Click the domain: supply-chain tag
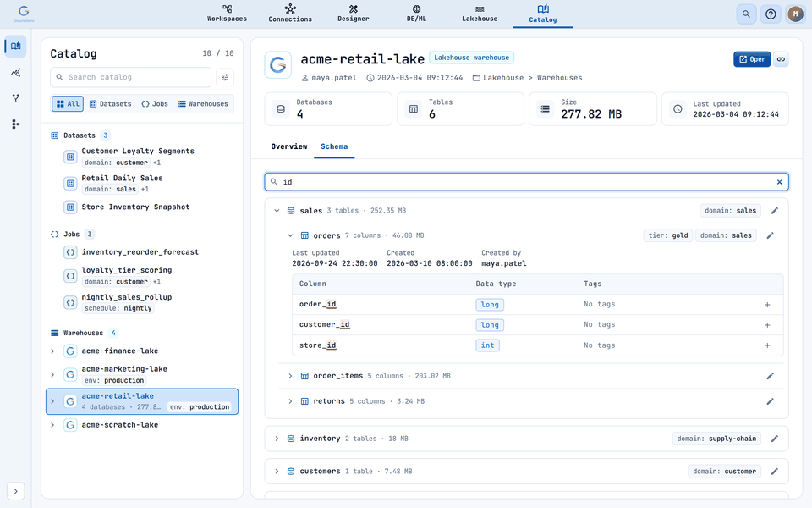The image size is (812, 508). click(x=716, y=439)
